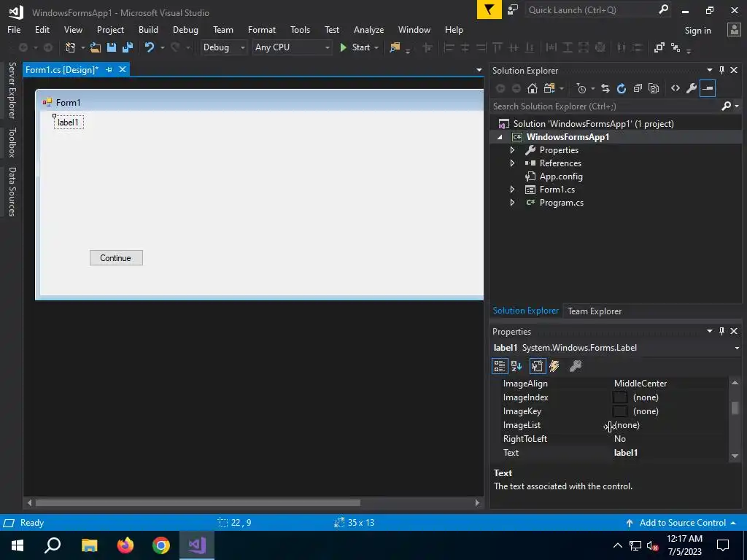This screenshot has width=747, height=560.
Task: Expand the References node
Action: tap(512, 163)
